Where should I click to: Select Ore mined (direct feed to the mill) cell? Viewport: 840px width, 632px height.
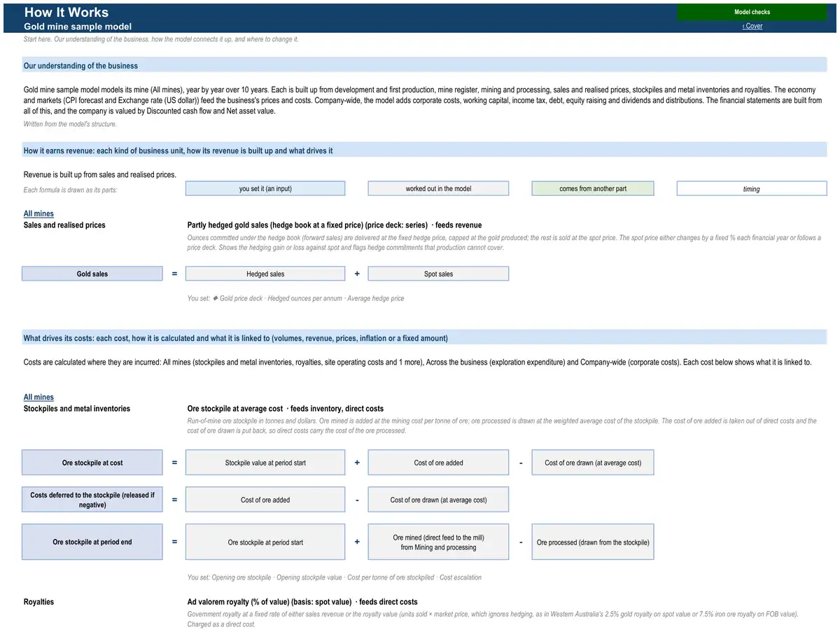pos(438,542)
